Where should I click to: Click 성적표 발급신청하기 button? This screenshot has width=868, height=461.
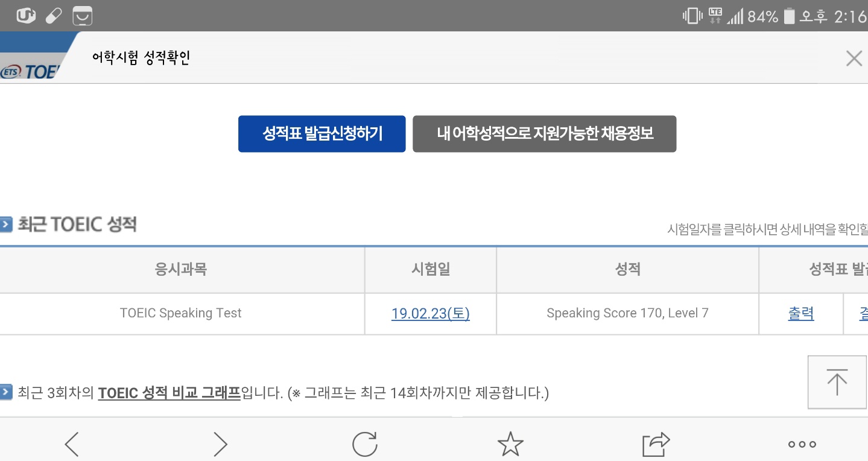(x=322, y=134)
